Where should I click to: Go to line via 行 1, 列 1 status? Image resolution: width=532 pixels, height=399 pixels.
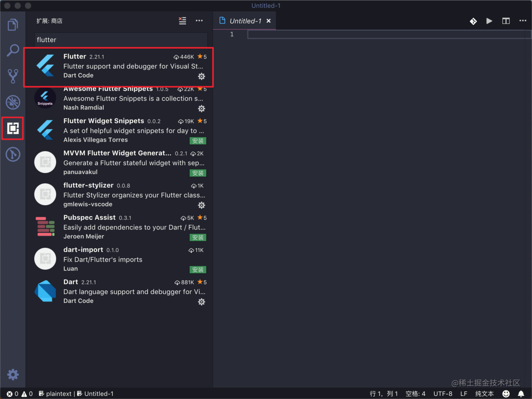(384, 393)
